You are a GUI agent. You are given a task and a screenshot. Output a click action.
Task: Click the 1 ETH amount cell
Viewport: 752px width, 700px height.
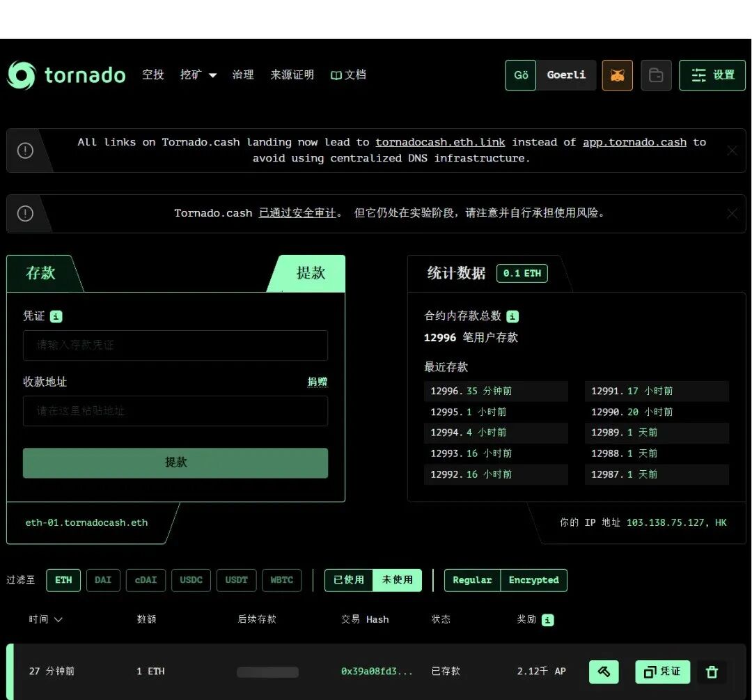pyautogui.click(x=150, y=671)
